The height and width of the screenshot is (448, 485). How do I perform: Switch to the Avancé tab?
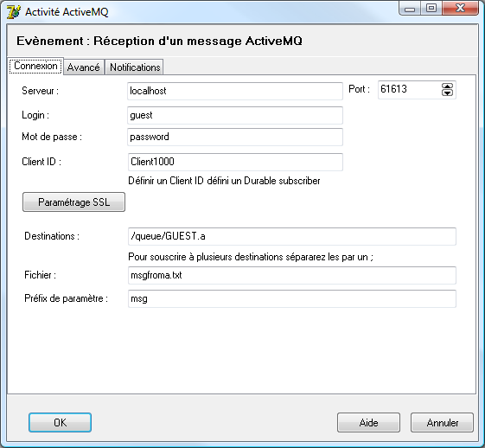(84, 67)
